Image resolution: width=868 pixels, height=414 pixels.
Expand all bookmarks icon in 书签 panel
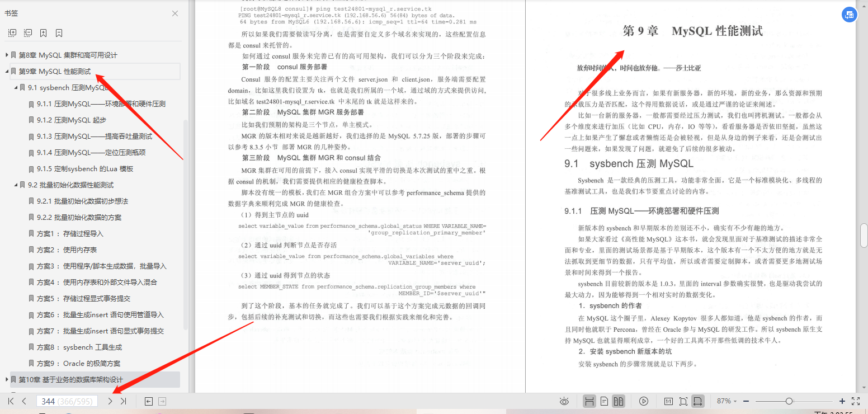[x=12, y=33]
